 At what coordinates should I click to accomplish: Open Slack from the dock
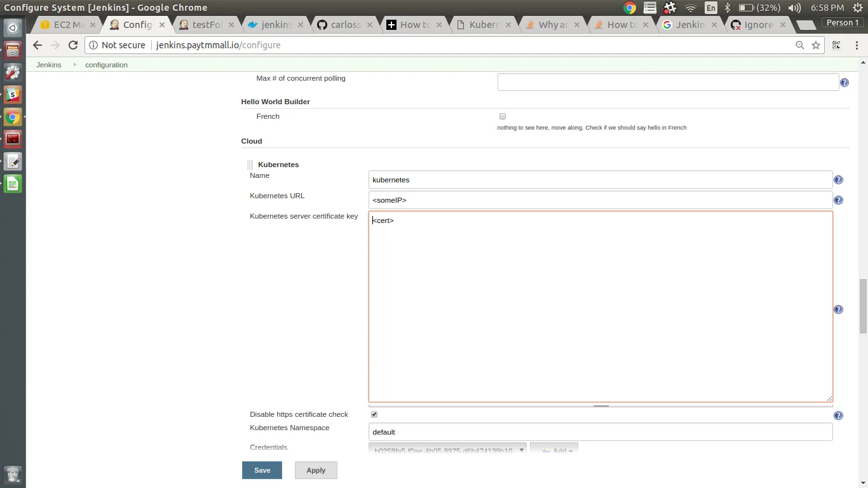13,95
